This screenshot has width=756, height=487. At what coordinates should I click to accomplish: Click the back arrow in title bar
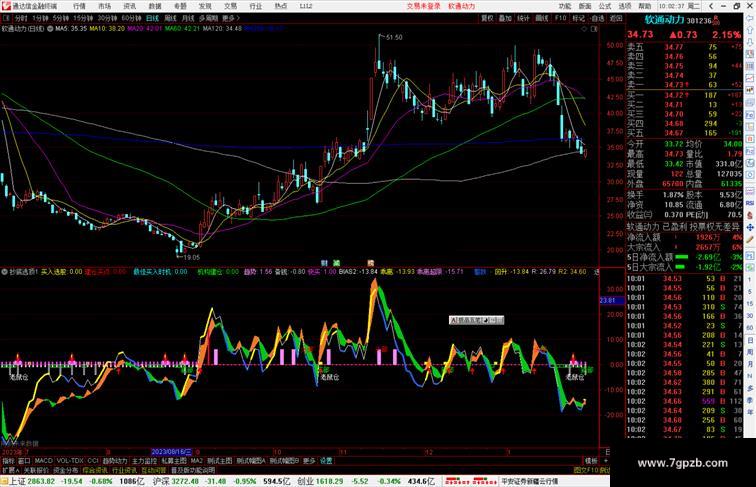tap(711, 6)
